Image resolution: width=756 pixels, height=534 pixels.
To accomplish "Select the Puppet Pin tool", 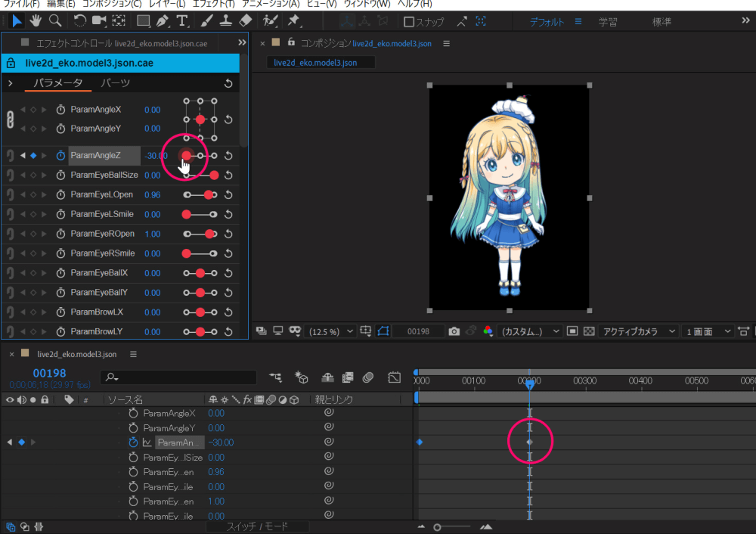I will tap(293, 20).
